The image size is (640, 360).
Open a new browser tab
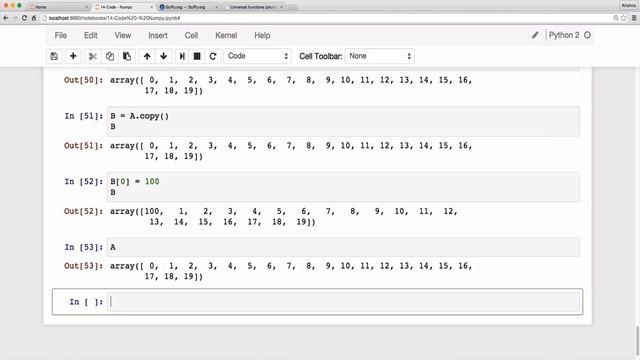(292, 7)
